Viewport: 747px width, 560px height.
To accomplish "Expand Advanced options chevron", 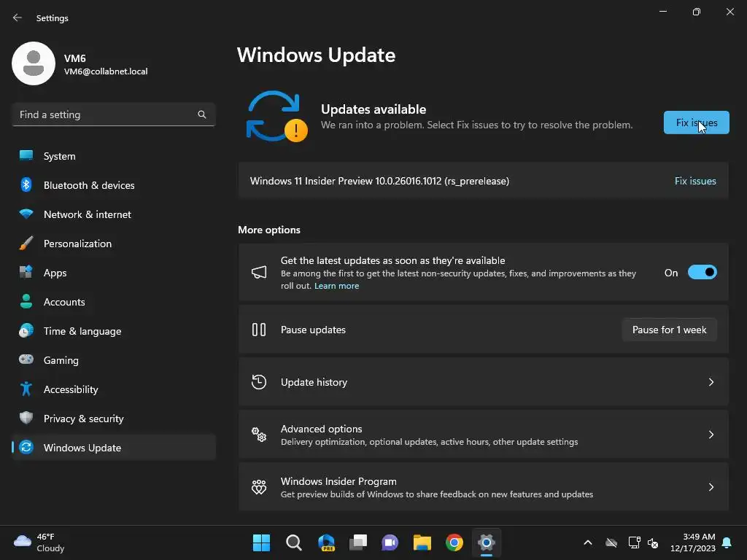I will 711,435.
